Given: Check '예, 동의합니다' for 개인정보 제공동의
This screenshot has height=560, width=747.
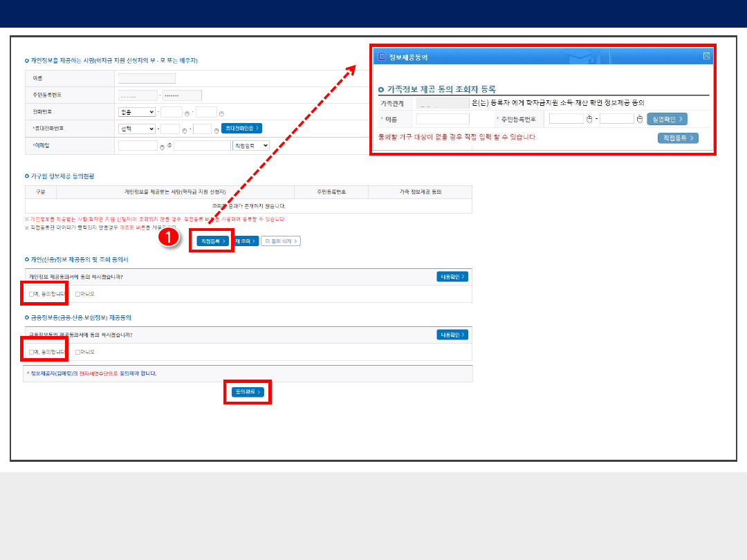Looking at the screenshot, I should click(32, 294).
